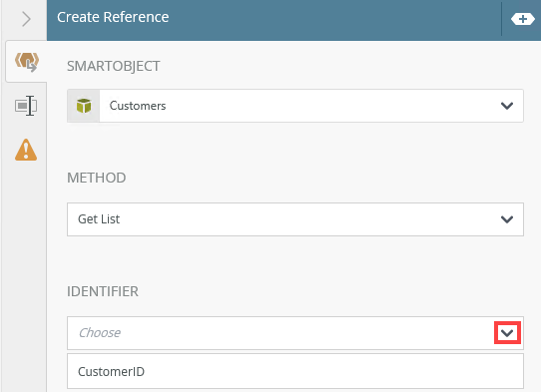
Task: Collapse the configuration panel with the arrow
Action: point(26,19)
